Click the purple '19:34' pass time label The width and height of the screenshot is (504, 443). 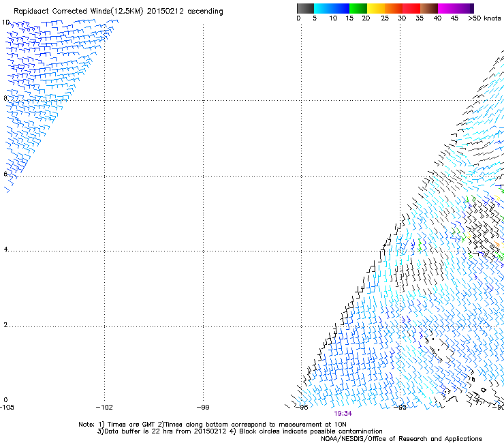pos(343,414)
